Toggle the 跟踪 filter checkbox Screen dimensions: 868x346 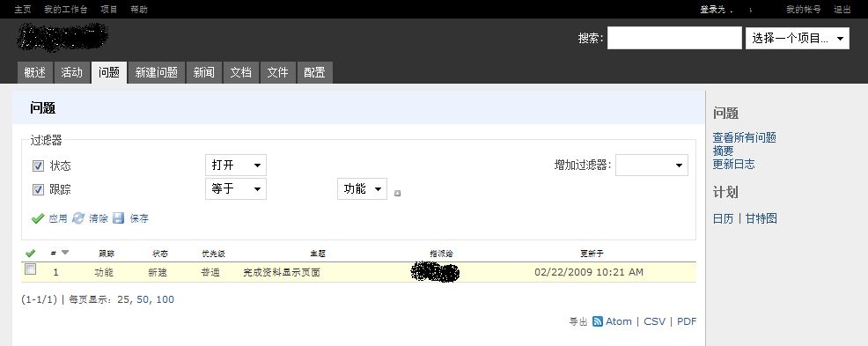(38, 190)
